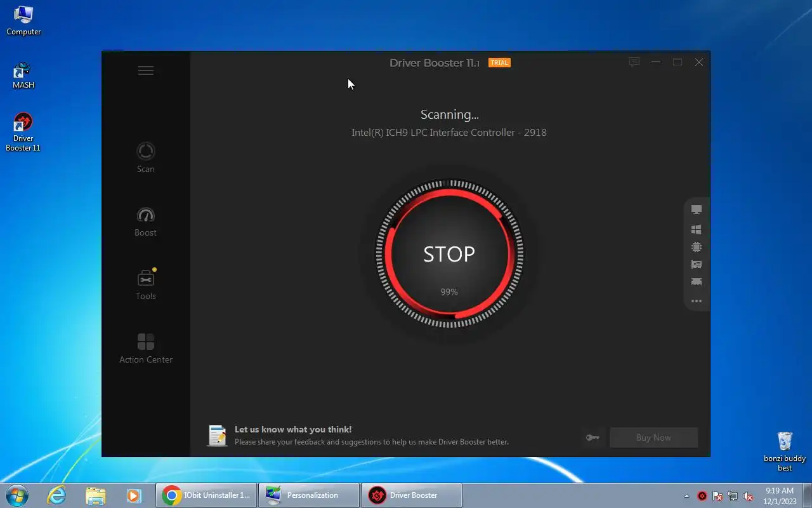Stop the driver scan
The width and height of the screenshot is (812, 508).
449,254
